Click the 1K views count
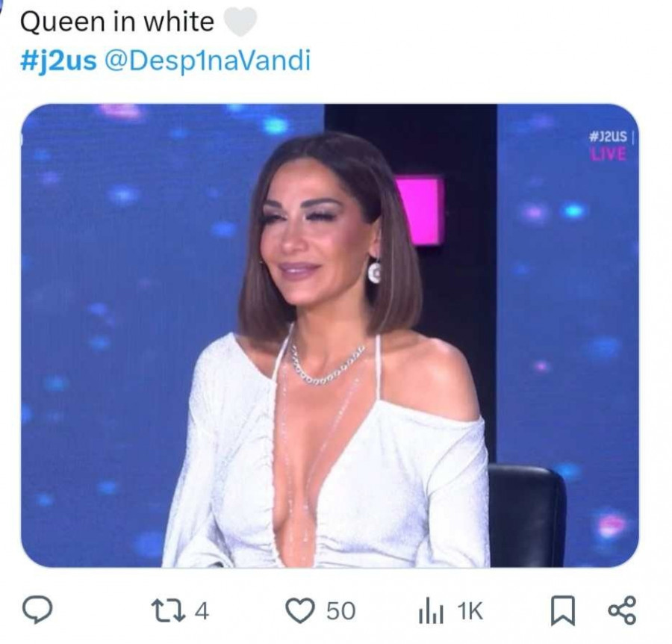This screenshot has width=672, height=644. coord(470,611)
